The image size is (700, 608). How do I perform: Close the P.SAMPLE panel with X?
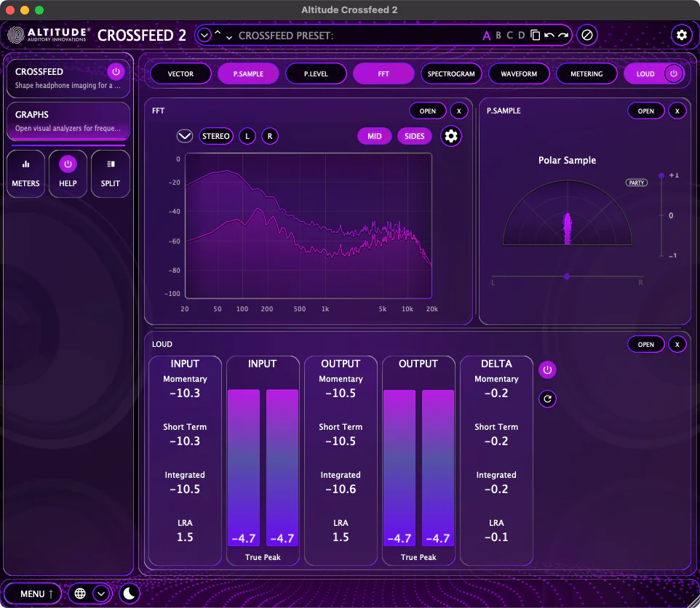677,111
